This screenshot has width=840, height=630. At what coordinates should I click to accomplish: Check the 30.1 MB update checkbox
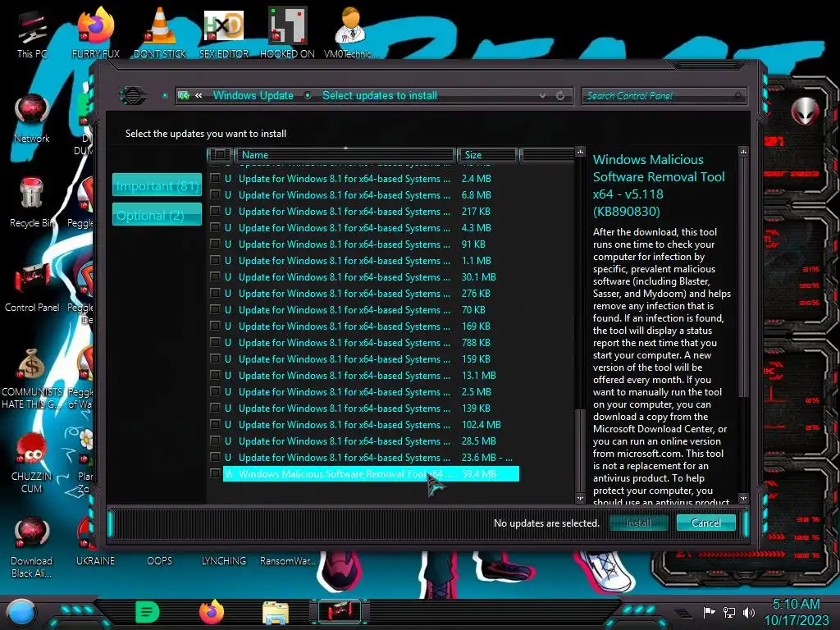pos(215,277)
